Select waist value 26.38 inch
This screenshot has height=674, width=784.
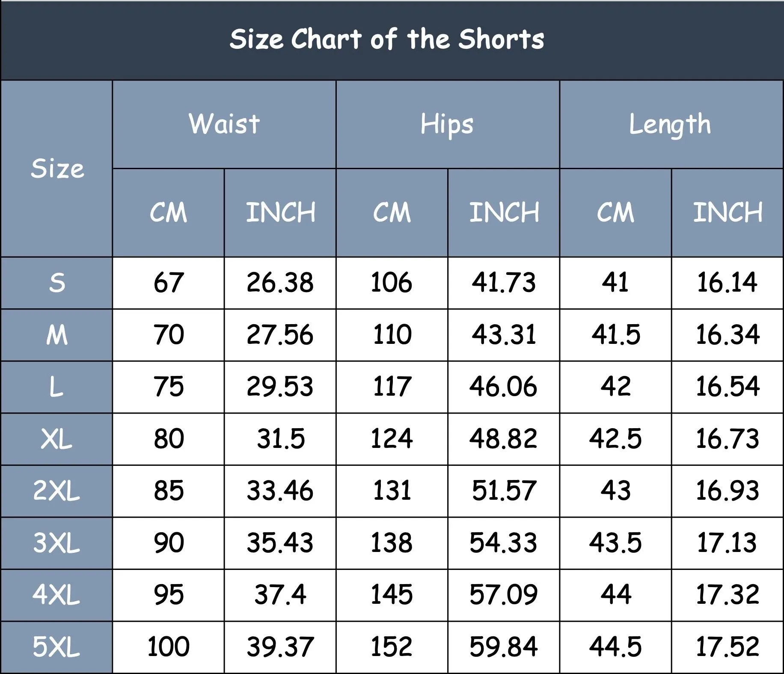pos(280,283)
